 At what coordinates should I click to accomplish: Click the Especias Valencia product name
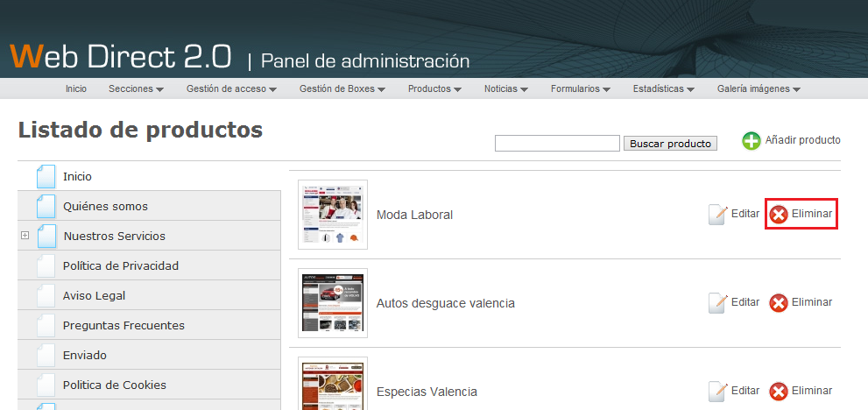[427, 392]
